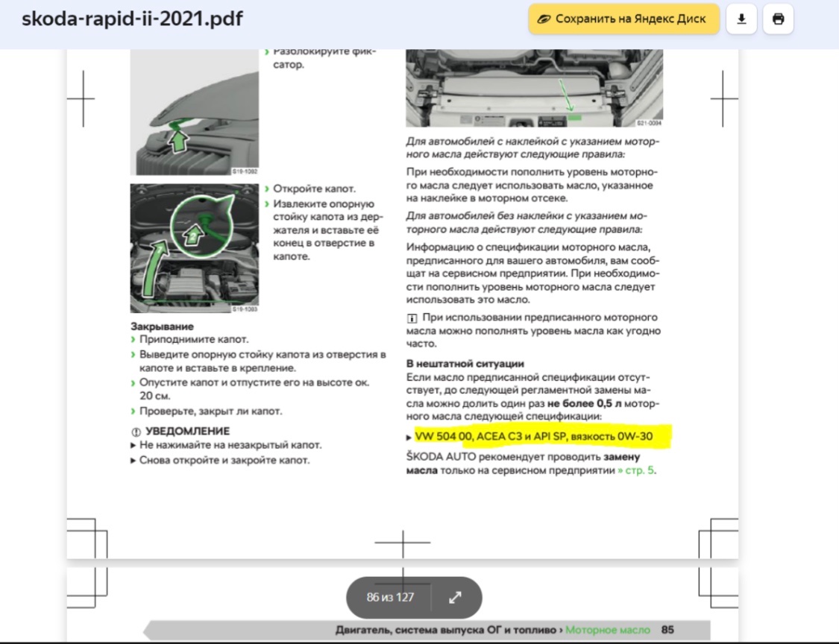Click page counter '86 из 127'

pos(390,598)
